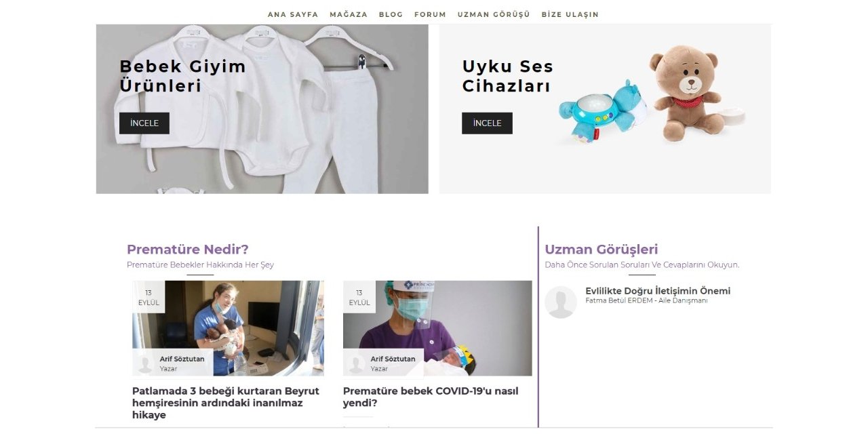The image size is (868, 434).
Task: Click Arif Söztutan avatar on the first article
Action: tap(145, 363)
